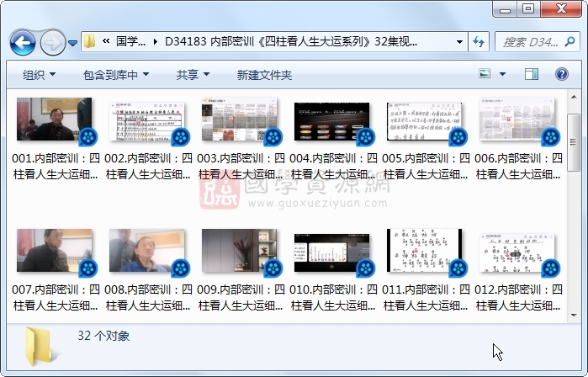Screen dimensions: 588x377
Task: Expand the view options dropdown arrow
Action: click(x=502, y=74)
